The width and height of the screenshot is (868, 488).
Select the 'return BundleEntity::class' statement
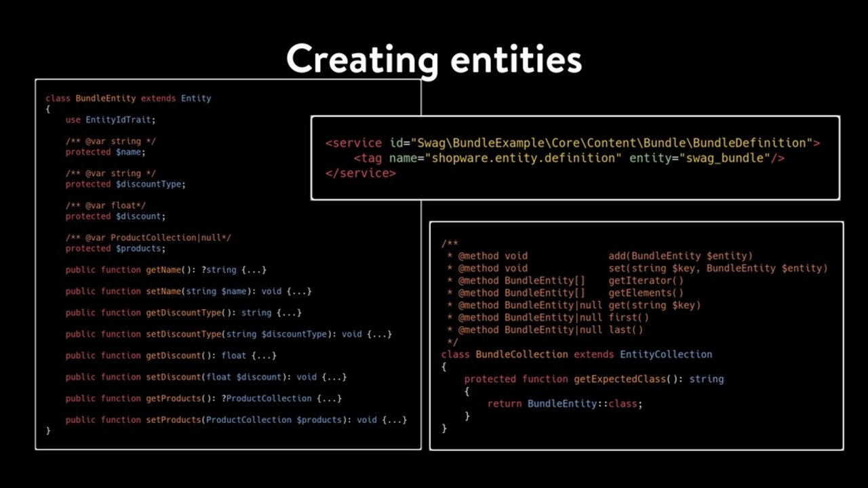[x=564, y=403]
